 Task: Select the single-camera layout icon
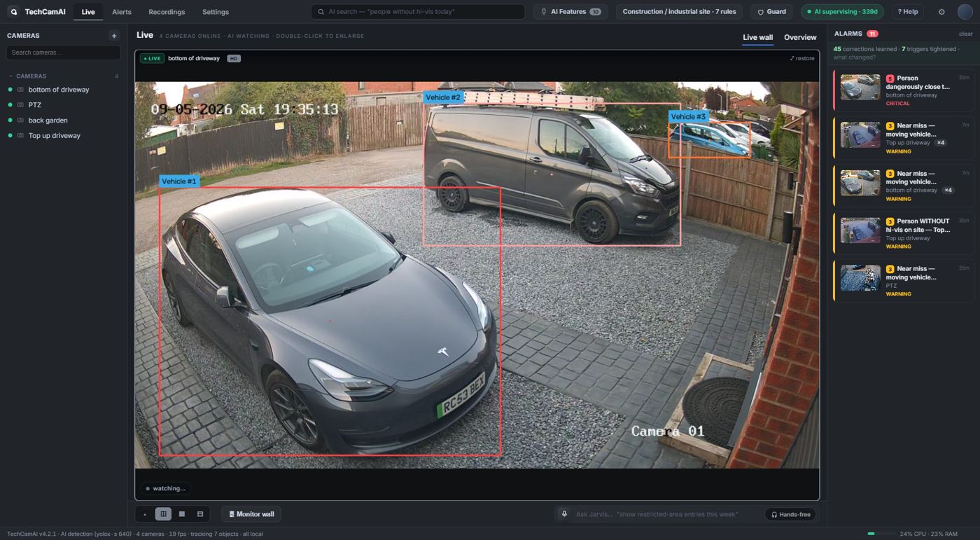[145, 514]
